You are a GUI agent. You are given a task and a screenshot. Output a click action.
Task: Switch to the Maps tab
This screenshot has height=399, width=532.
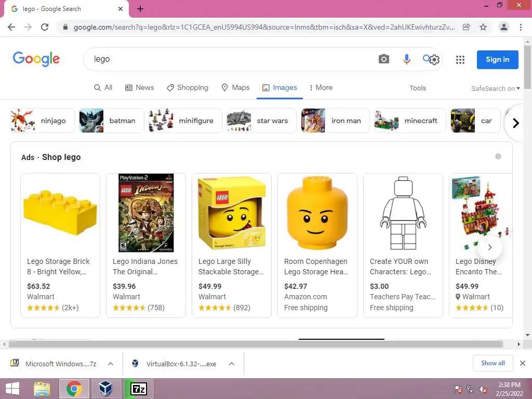coord(235,87)
